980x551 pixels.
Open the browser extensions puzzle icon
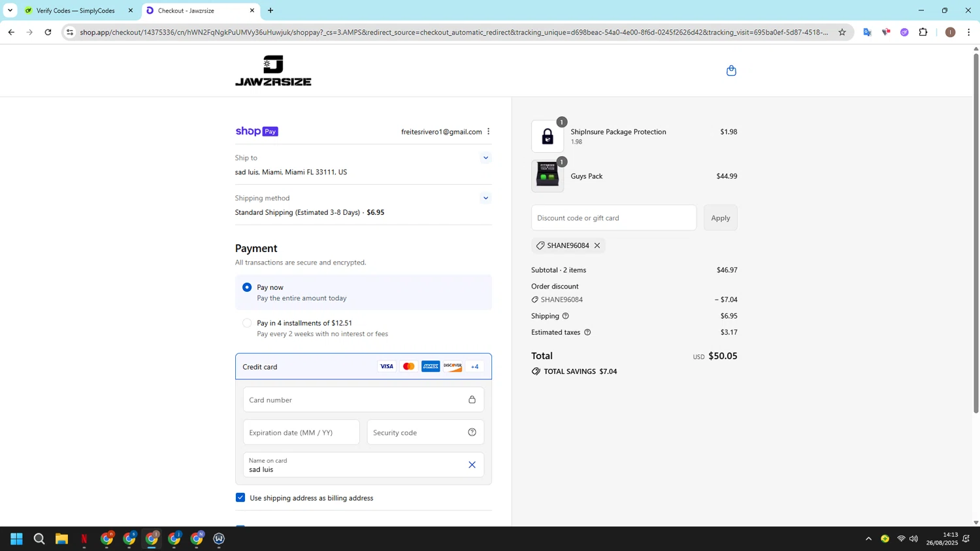(923, 32)
